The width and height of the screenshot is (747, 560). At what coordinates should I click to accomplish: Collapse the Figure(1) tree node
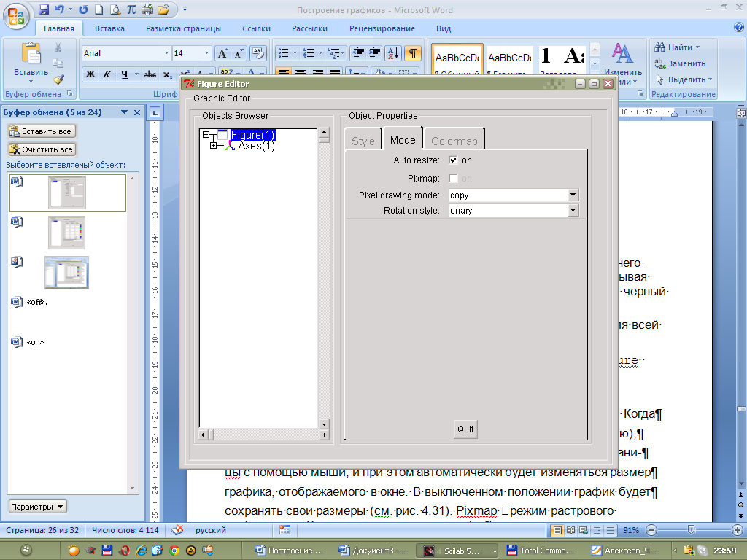point(206,135)
